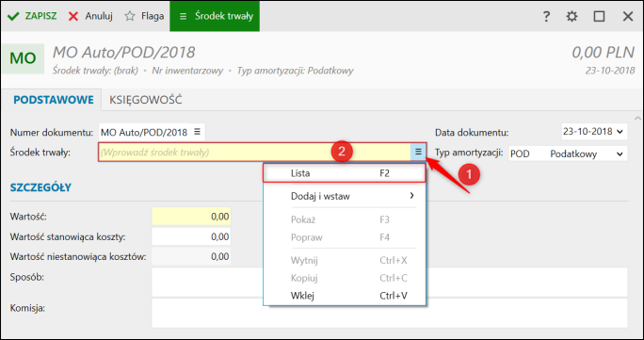Click the 23-10-2018 date in header
This screenshot has height=340, width=644.
pyautogui.click(x=610, y=71)
